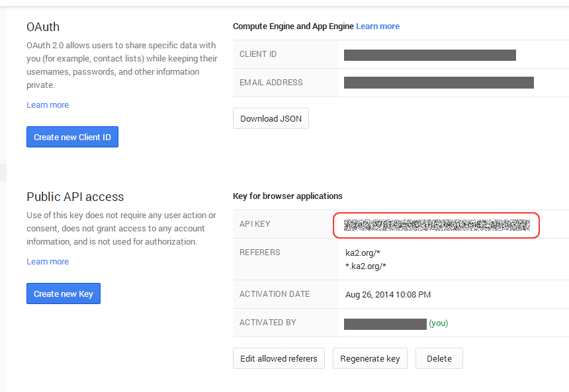Image resolution: width=569 pixels, height=392 pixels.
Task: Click the redacted Client ID value
Action: pos(429,55)
